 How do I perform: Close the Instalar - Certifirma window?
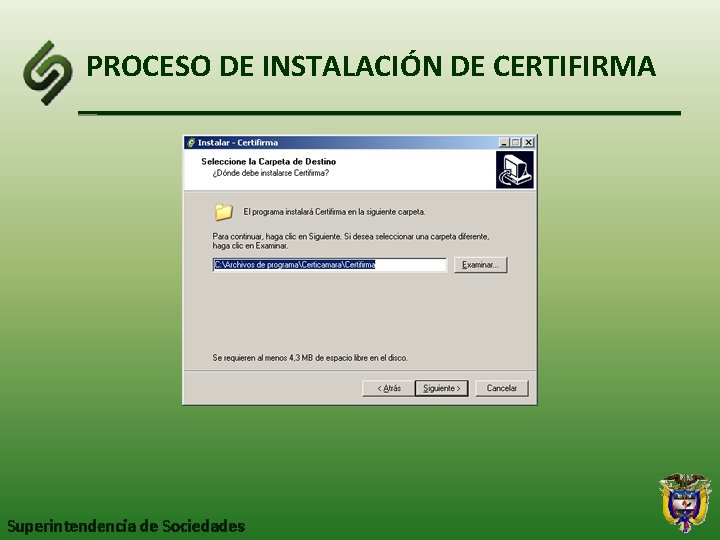[x=529, y=143]
